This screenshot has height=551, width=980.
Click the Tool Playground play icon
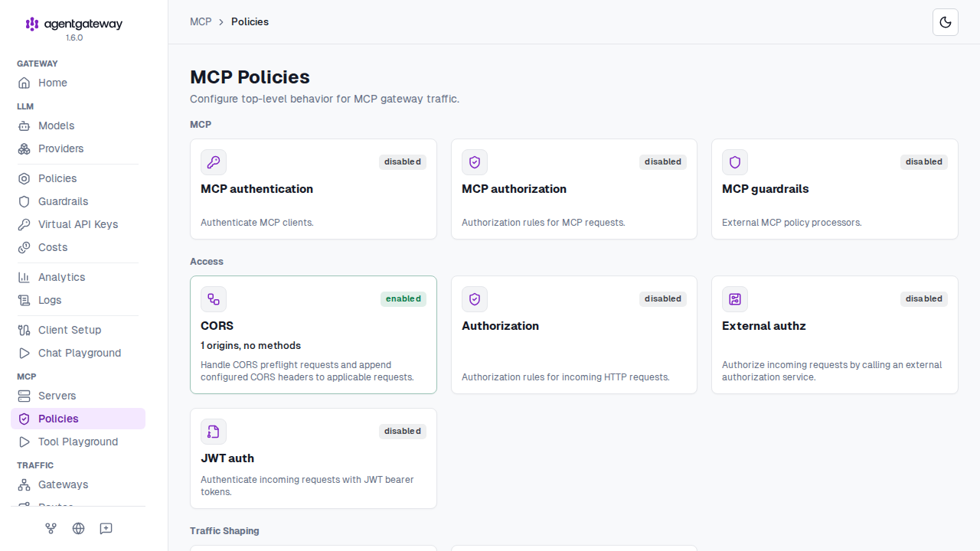click(24, 442)
